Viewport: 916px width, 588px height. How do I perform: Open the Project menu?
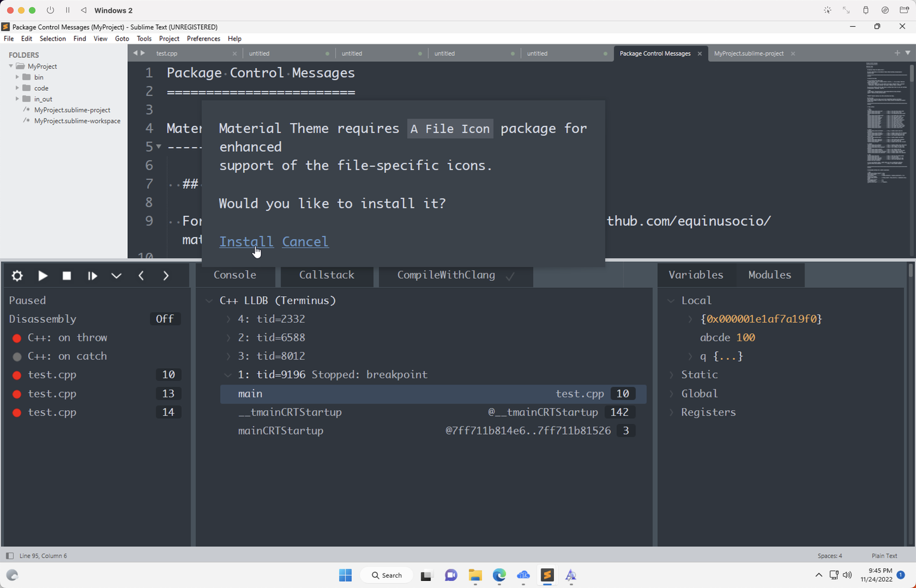(x=169, y=39)
